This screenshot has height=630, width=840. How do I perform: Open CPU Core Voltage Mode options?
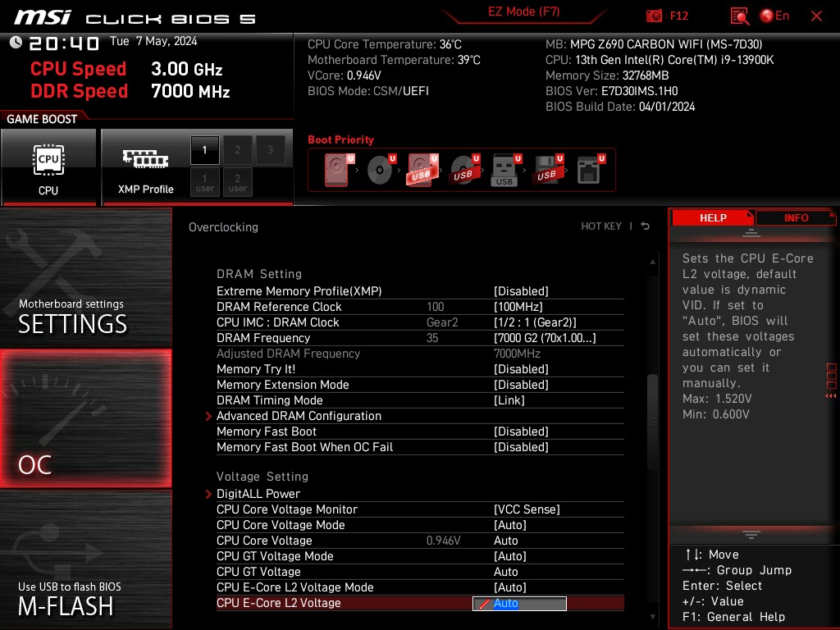click(510, 524)
